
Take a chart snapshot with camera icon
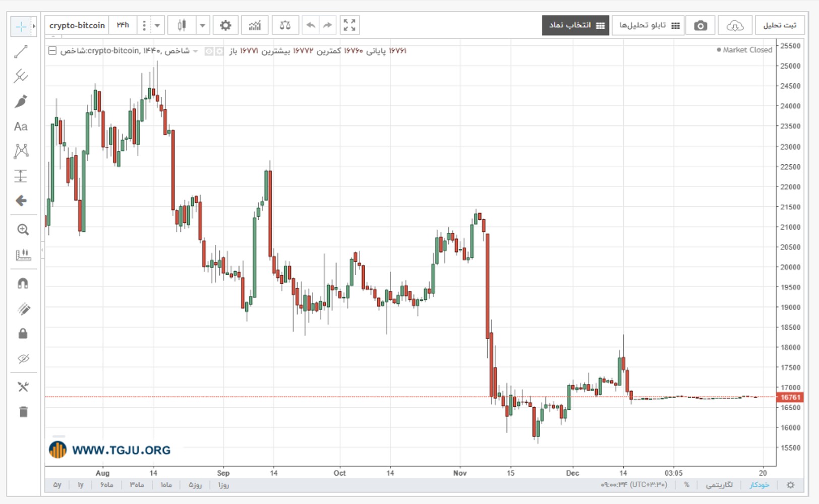click(700, 25)
